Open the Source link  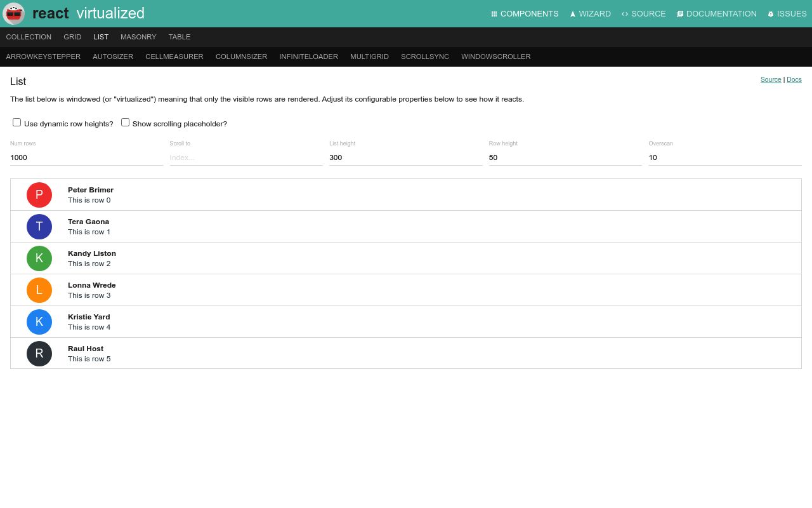click(770, 79)
